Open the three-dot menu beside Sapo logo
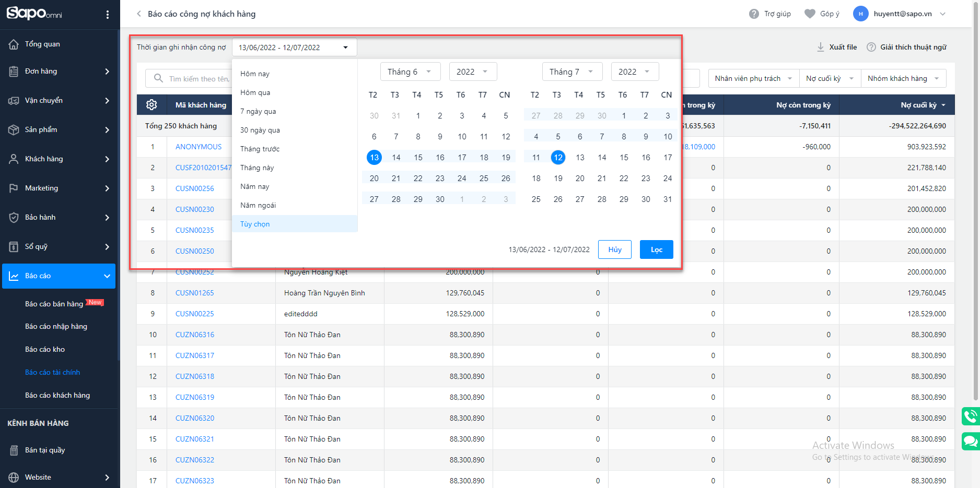Screen dimensions: 980x488 pyautogui.click(x=108, y=15)
